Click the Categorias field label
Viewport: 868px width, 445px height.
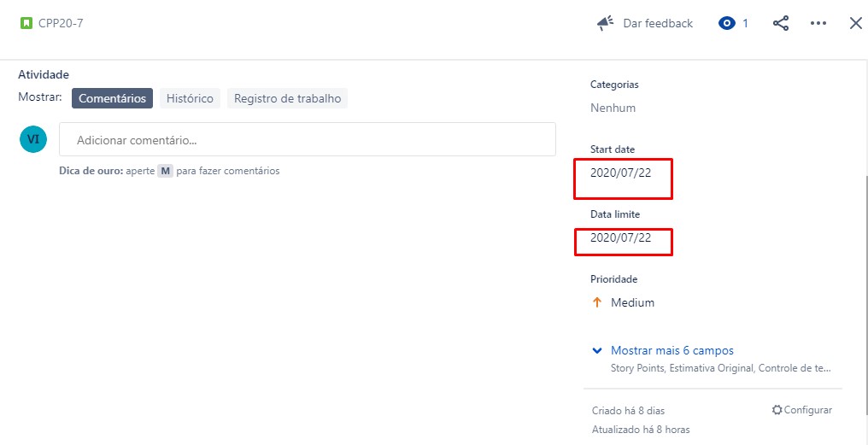(x=614, y=85)
